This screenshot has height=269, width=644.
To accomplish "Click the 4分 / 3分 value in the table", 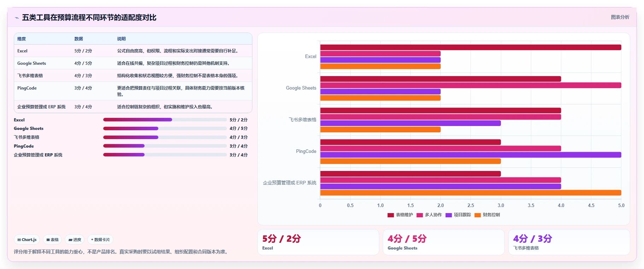I will click(83, 76).
